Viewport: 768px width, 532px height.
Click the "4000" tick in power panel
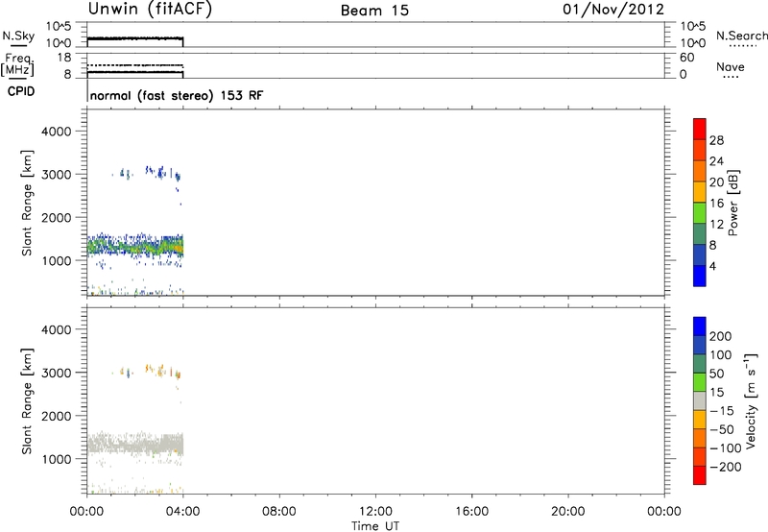[x=57, y=132]
